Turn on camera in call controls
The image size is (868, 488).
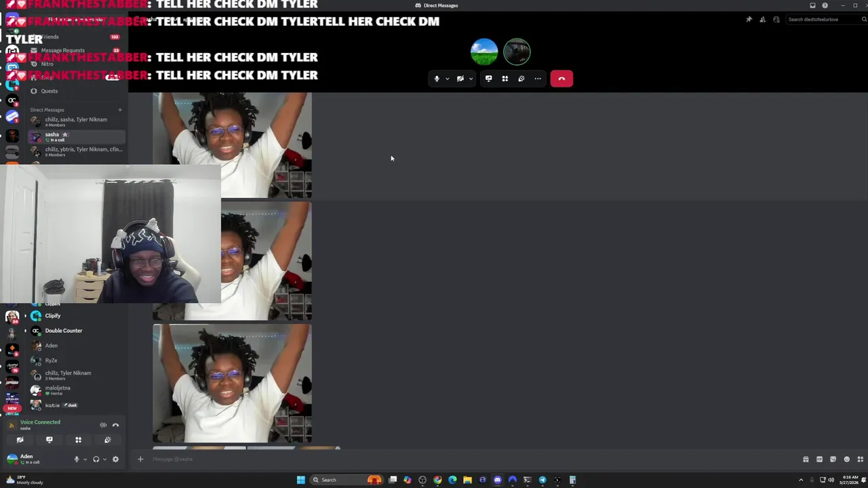[x=460, y=79]
